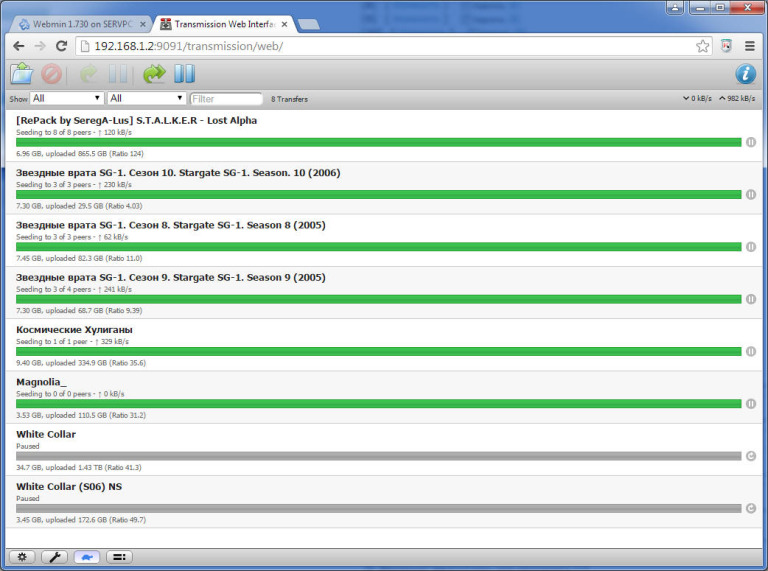Pause the S.T.A.L.K.E.R Lost Alpha torrent

tap(751, 142)
